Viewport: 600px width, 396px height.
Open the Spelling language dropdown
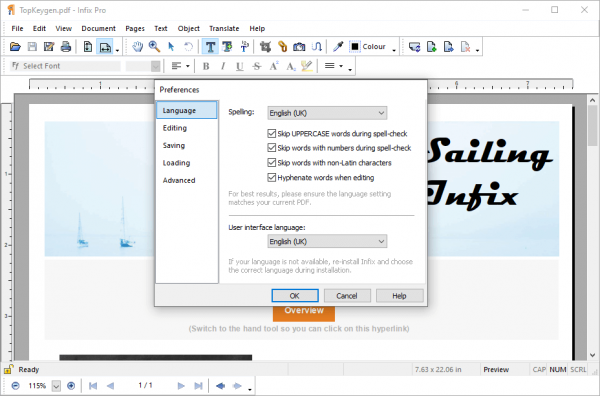pos(327,113)
